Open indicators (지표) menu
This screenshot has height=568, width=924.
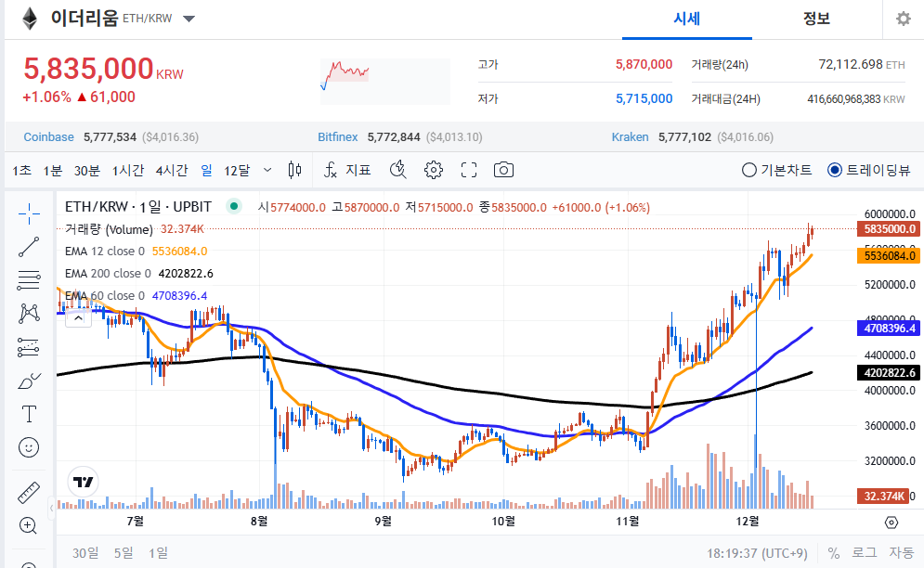347,170
